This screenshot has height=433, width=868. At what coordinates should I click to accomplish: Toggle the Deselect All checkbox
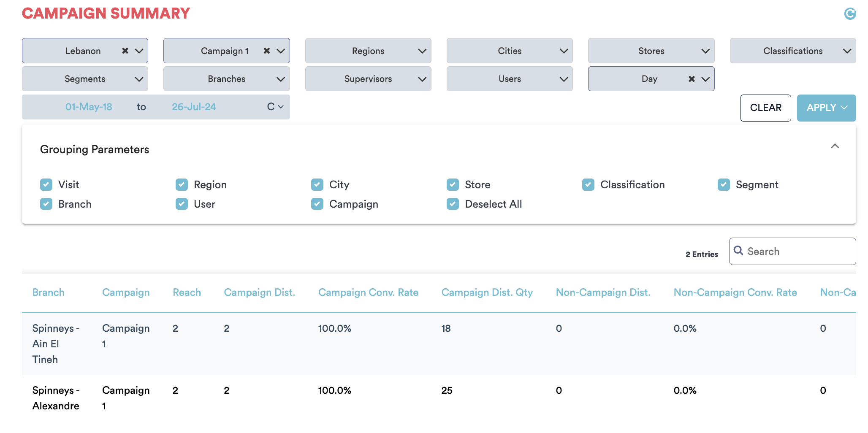pyautogui.click(x=453, y=204)
